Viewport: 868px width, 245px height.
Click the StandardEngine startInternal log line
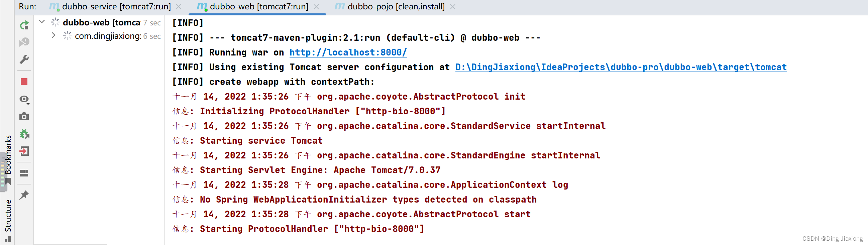tap(386, 156)
